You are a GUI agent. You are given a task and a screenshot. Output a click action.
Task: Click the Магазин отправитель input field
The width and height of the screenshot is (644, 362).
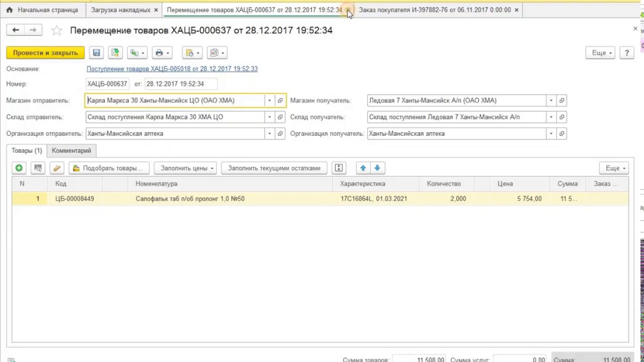click(175, 101)
